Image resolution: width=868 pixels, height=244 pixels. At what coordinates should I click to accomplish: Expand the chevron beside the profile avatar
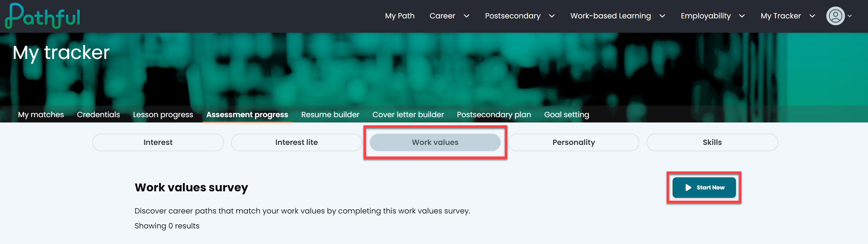coord(850,16)
